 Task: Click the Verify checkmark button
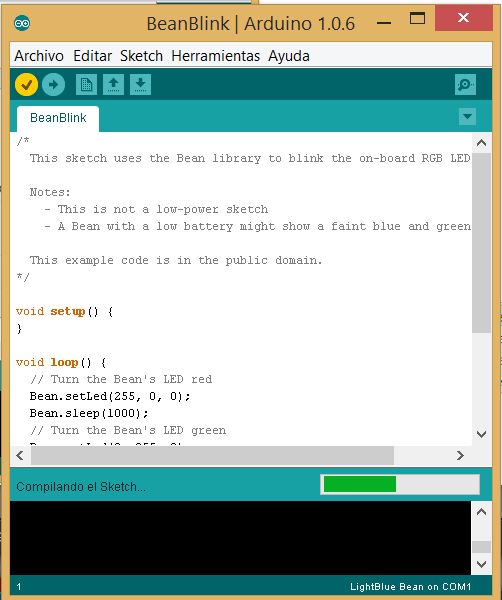[x=26, y=84]
